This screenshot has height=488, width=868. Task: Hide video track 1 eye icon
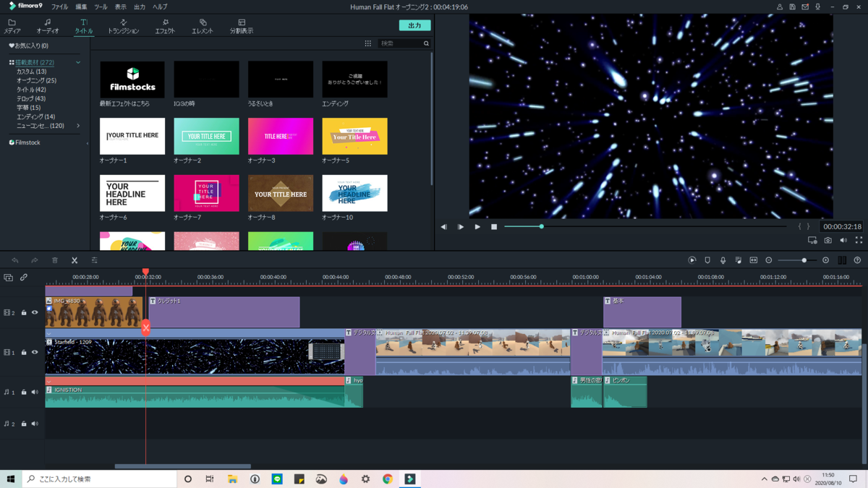point(35,353)
